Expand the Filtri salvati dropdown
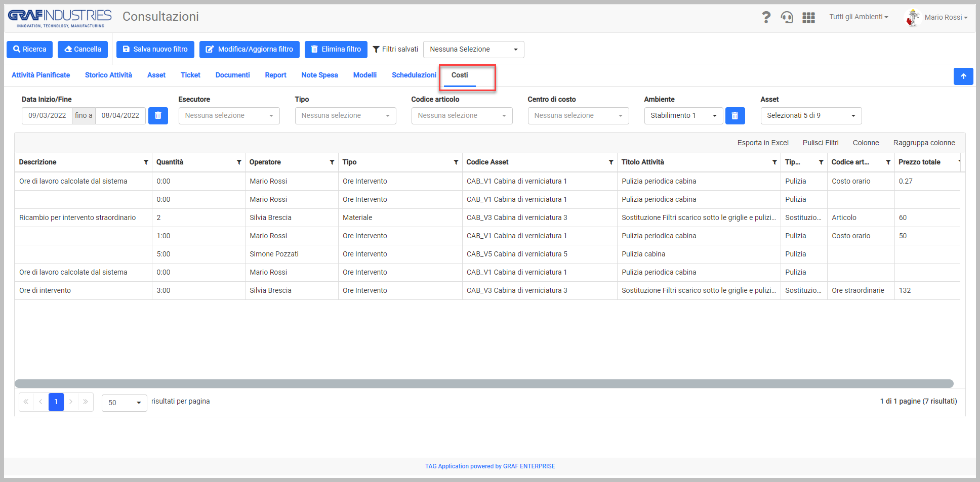This screenshot has height=482, width=980. [x=473, y=50]
